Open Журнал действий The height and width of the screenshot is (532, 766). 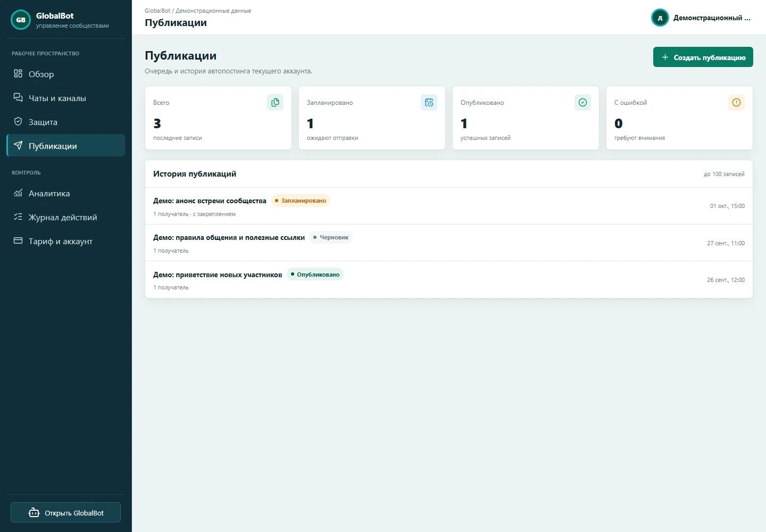pos(65,217)
